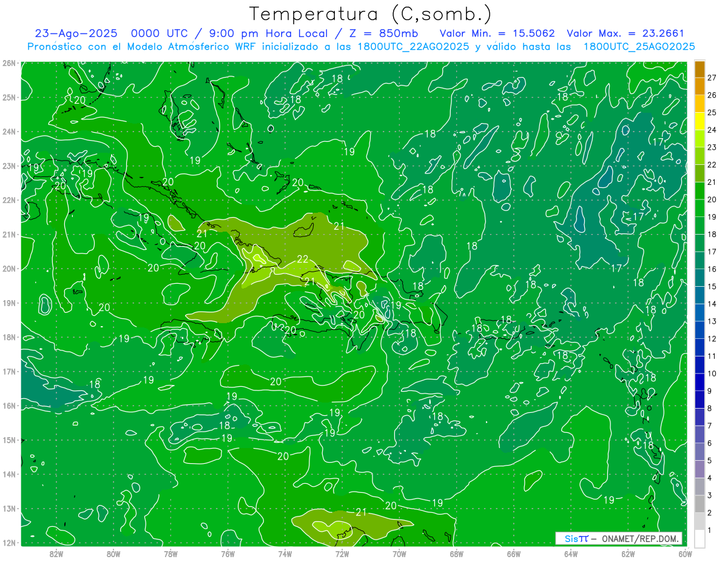The width and height of the screenshot is (728, 562).
Task: Click 'Pronóstico con el Modelo Atmosférico WRF' line
Action: tap(361, 47)
